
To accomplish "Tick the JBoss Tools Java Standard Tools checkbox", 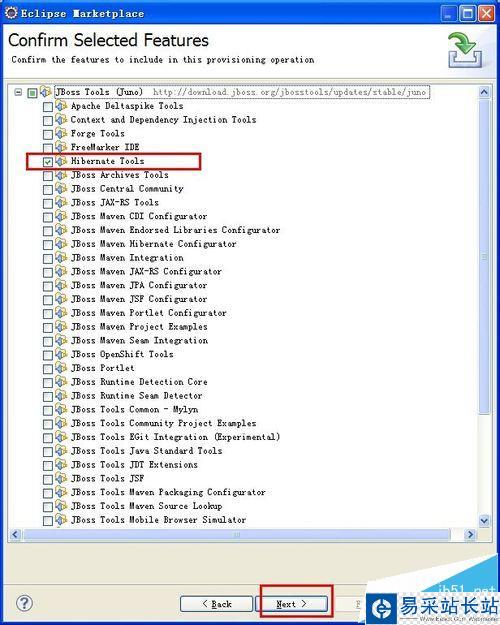I will click(x=48, y=452).
